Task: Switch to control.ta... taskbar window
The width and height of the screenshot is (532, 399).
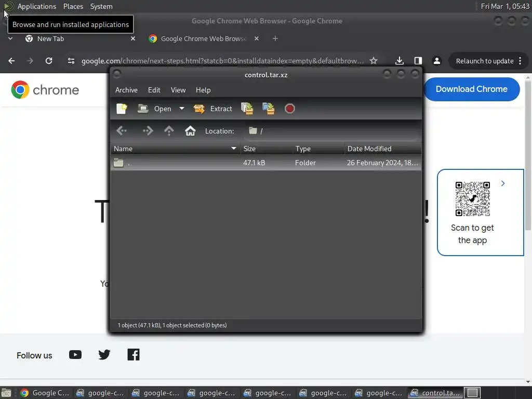Action: [x=435, y=393]
